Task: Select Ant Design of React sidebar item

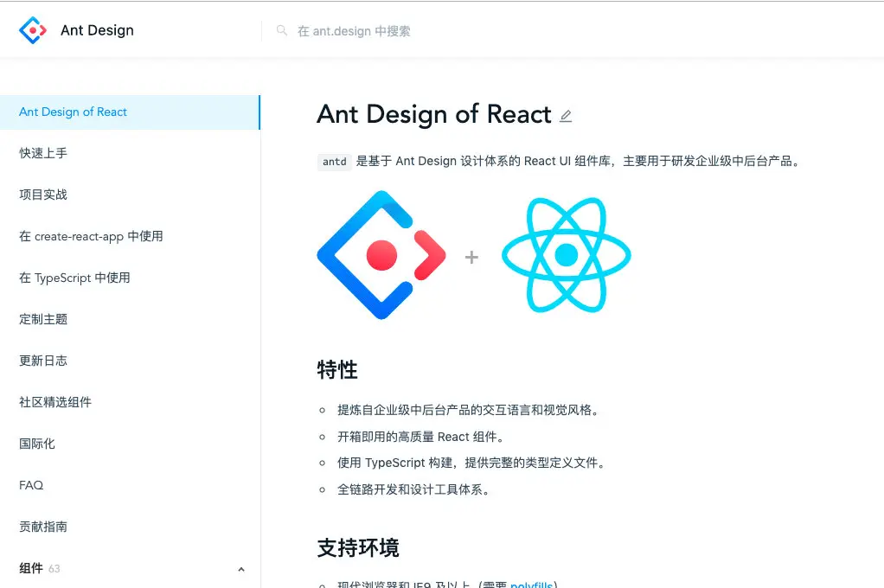Action: coord(130,112)
